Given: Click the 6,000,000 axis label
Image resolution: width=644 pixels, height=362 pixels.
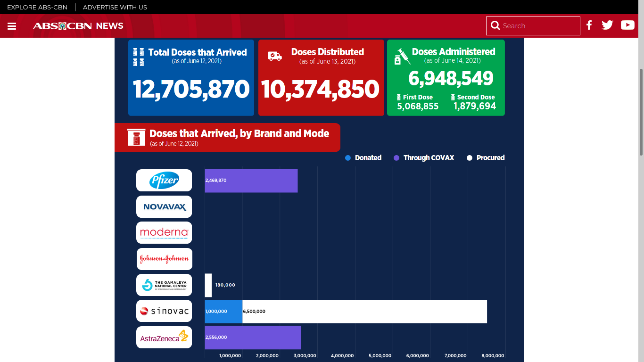Looking at the screenshot, I should point(418,356).
